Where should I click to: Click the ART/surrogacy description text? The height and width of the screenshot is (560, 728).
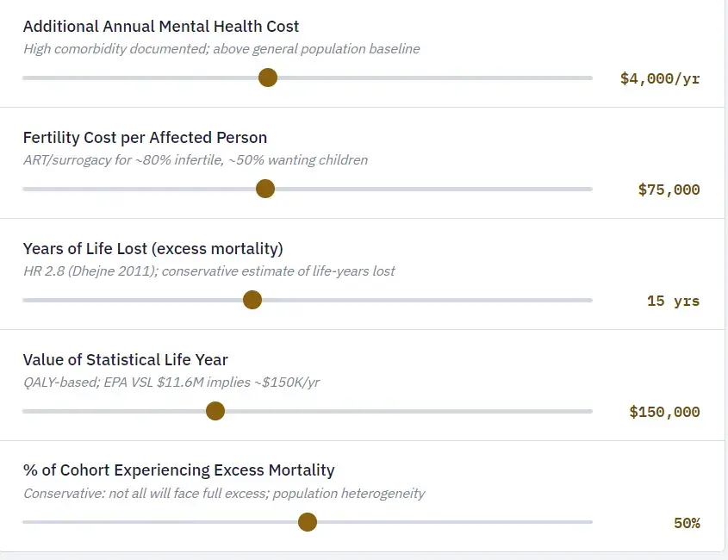[x=196, y=160]
